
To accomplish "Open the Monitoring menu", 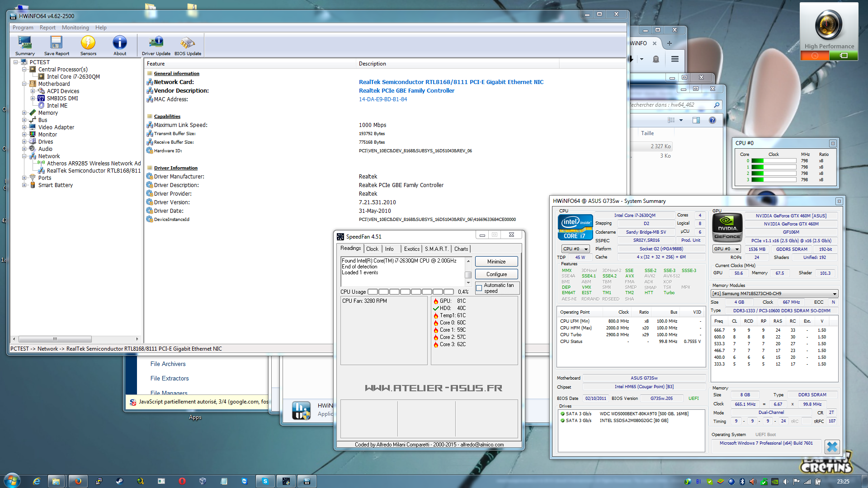I will 75,28.
